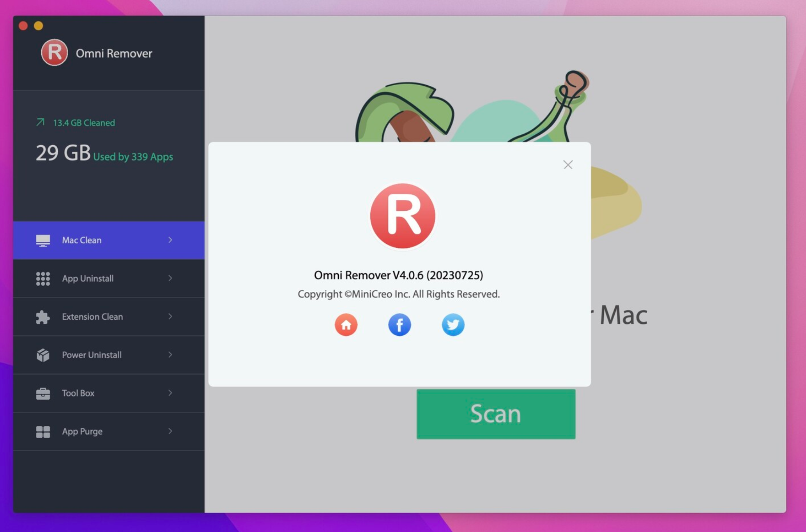Click Omni Remover V4.0.6 version text
The image size is (806, 532).
[x=398, y=275]
